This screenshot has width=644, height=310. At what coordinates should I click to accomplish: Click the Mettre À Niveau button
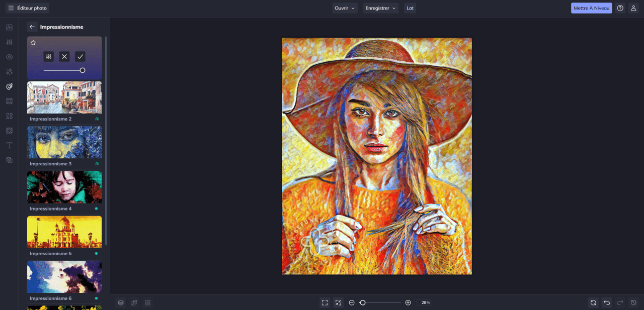[591, 8]
